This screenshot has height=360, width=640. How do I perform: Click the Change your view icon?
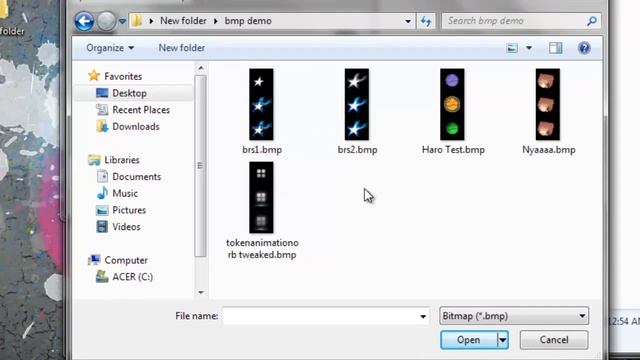pyautogui.click(x=512, y=48)
